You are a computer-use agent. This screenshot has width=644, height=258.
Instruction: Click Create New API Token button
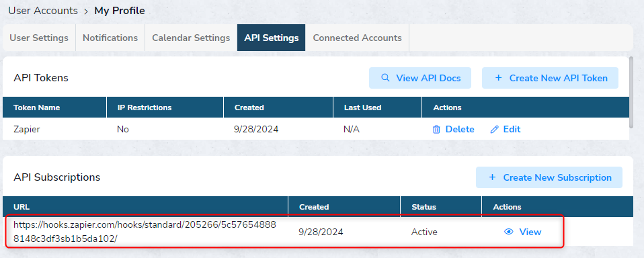pyautogui.click(x=550, y=78)
